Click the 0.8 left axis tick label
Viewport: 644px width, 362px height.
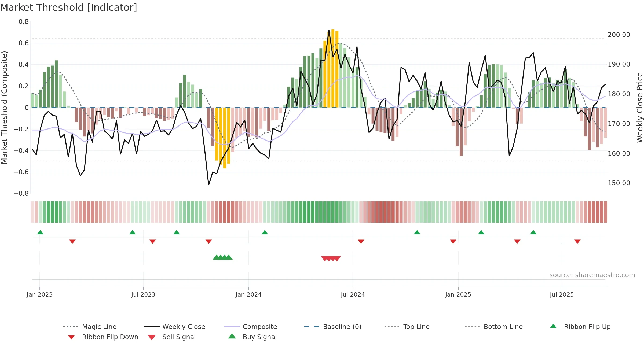24,22
